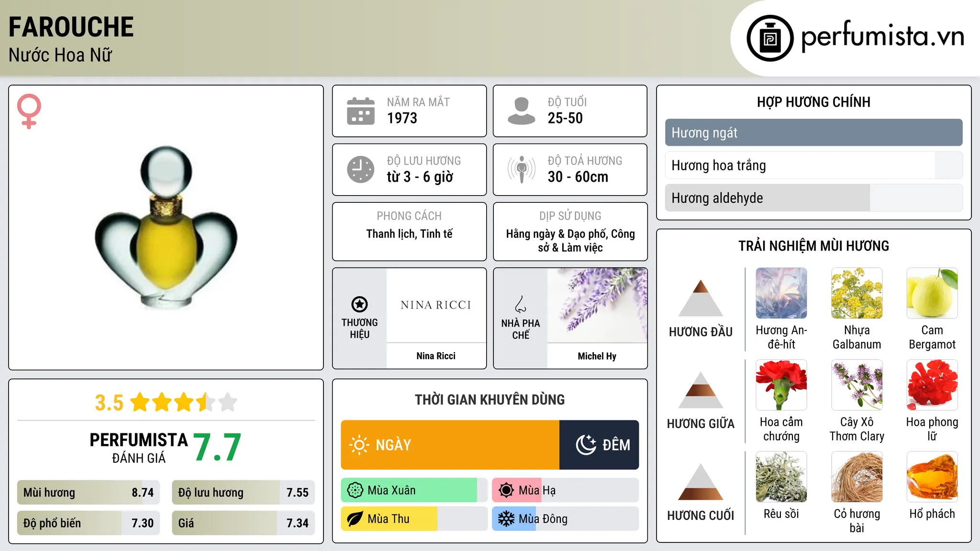This screenshot has width=980, height=551.
Task: Click the Độ phổ biến 7.30 score bar
Action: tap(89, 523)
